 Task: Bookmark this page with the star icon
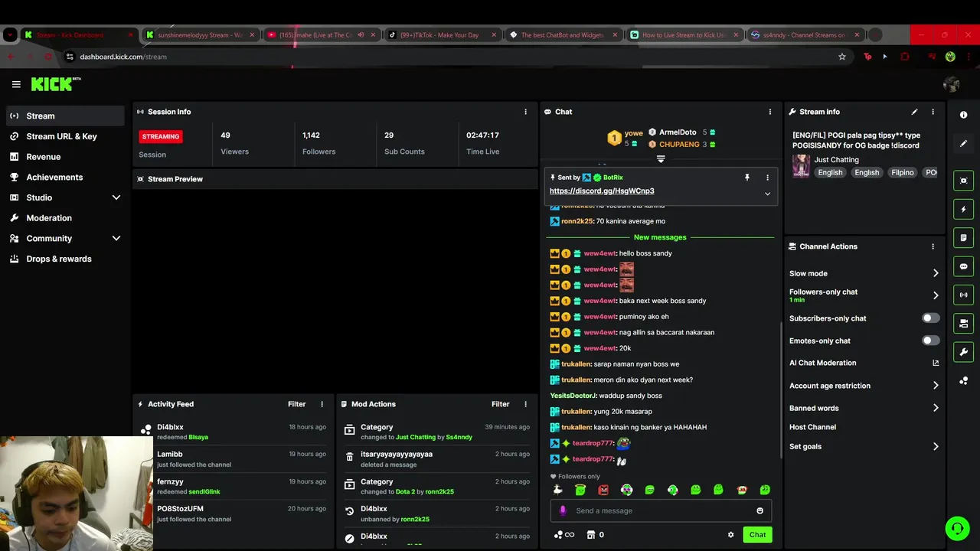tap(842, 57)
